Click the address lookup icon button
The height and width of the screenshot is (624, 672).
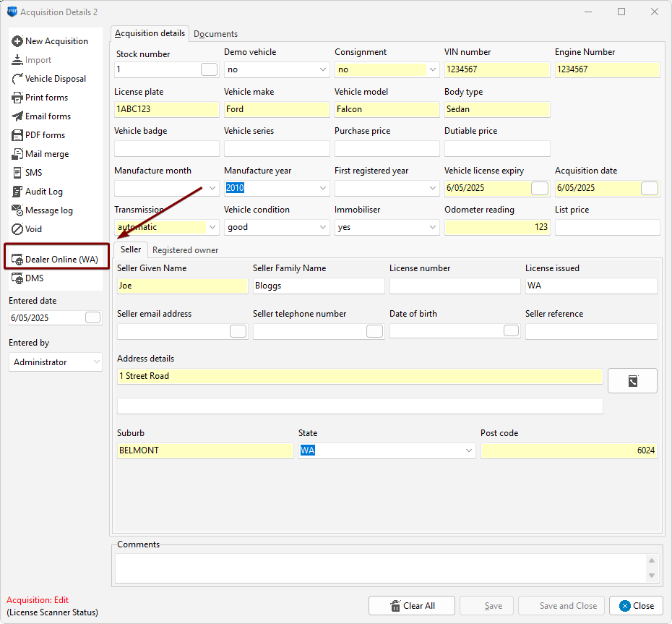[x=632, y=380]
